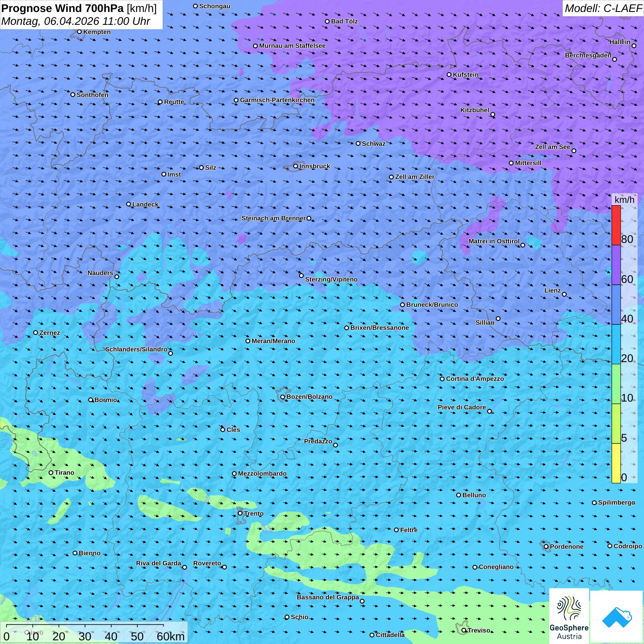Click the date line "Montag, 06.04.2026 11:00 Uhr"
The width and height of the screenshot is (644, 644).
click(x=76, y=21)
